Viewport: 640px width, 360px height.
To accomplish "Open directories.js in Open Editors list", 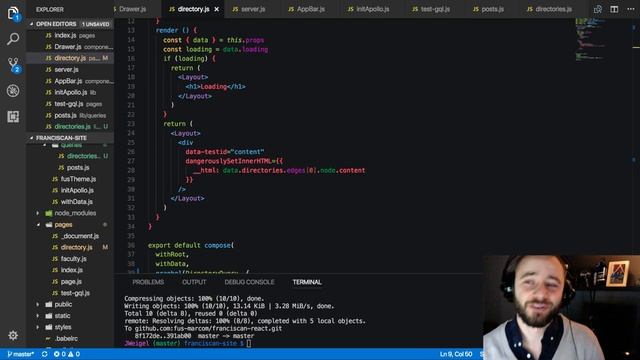I will click(70, 127).
